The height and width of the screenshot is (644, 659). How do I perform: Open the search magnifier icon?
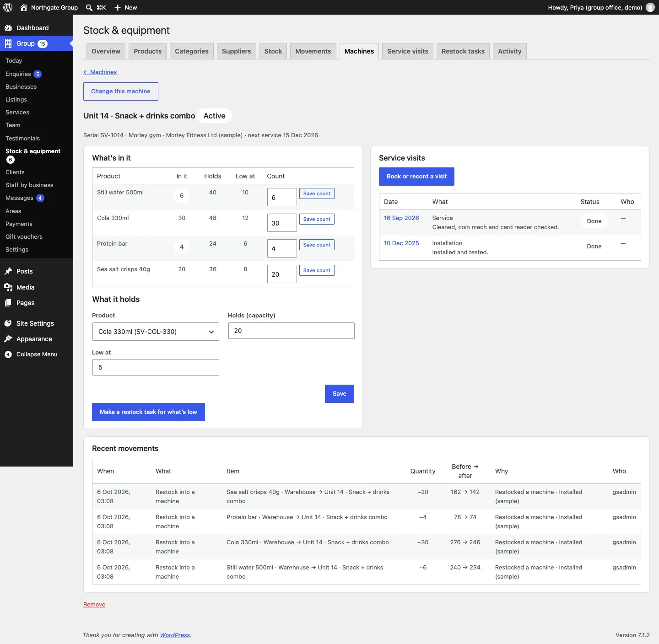[89, 7]
